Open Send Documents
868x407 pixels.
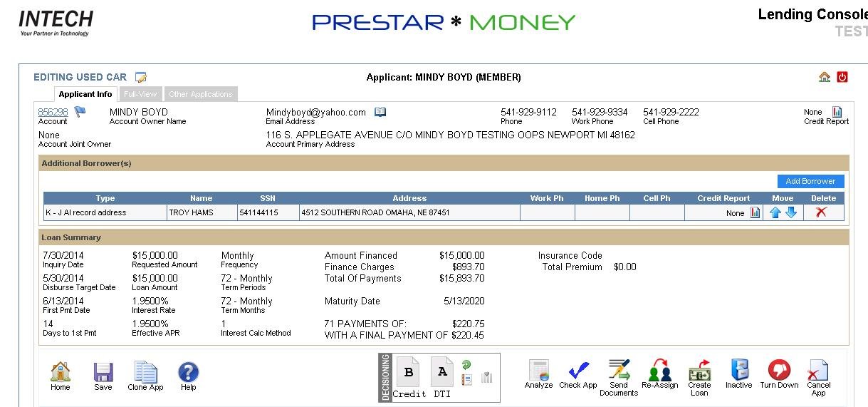619,370
